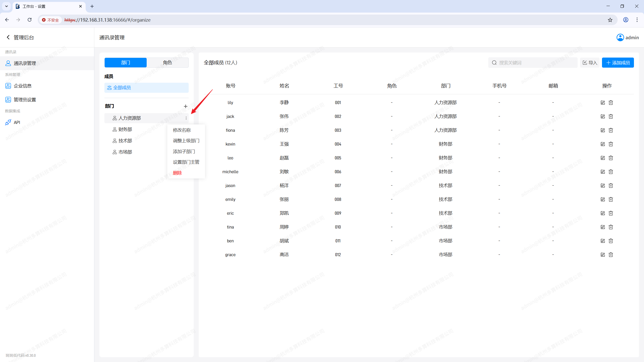Bookmark this page with star icon
Image resolution: width=644 pixels, height=362 pixels.
pos(610,20)
